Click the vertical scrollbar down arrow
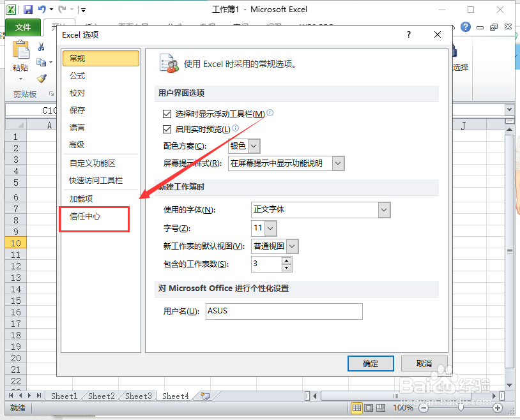The width and height of the screenshot is (520, 420). pyautogui.click(x=509, y=385)
